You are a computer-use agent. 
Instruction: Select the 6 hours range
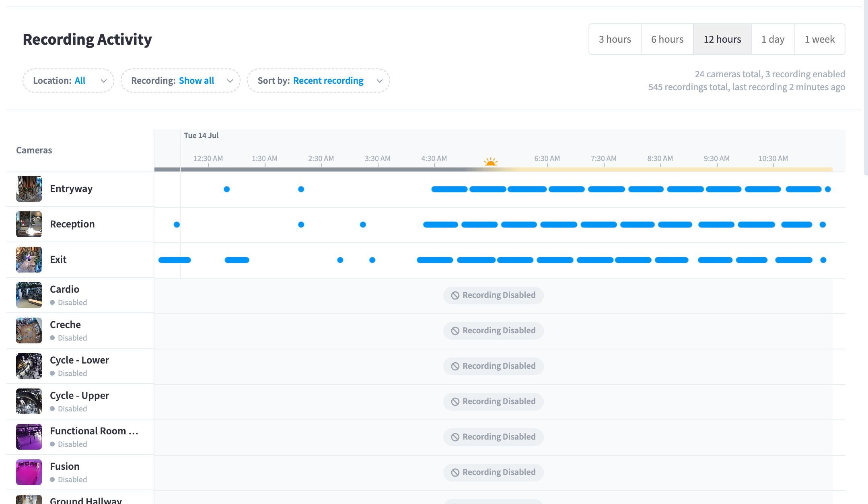(667, 39)
